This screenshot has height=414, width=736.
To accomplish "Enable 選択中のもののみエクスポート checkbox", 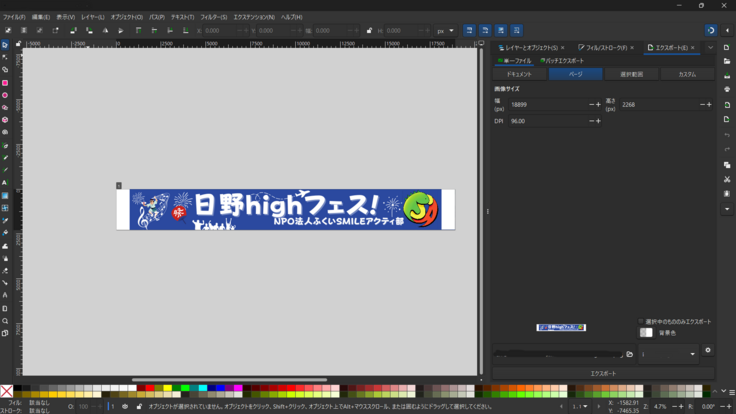I will [641, 321].
